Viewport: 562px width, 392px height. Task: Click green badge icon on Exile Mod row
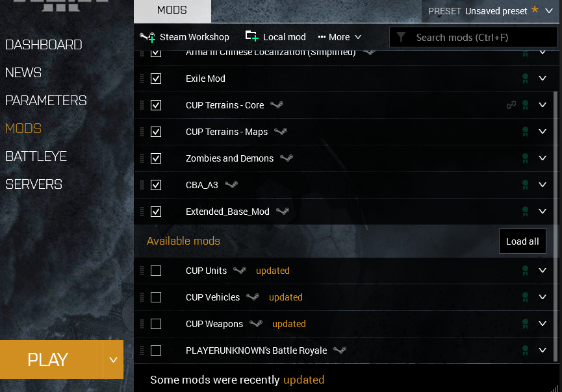[x=525, y=79]
